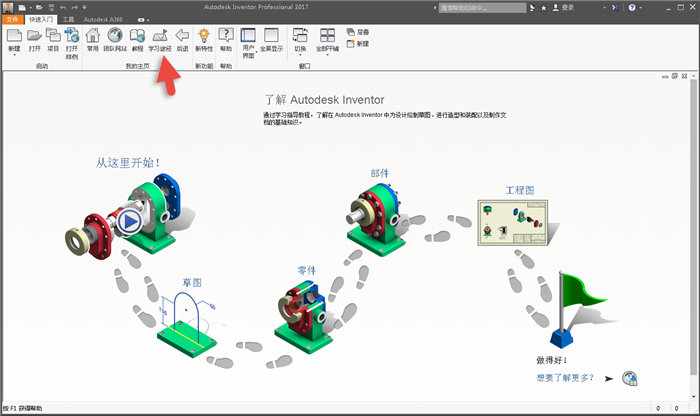Click 打开样例 (Open Samples) icon
700x416 pixels.
pyautogui.click(x=72, y=36)
